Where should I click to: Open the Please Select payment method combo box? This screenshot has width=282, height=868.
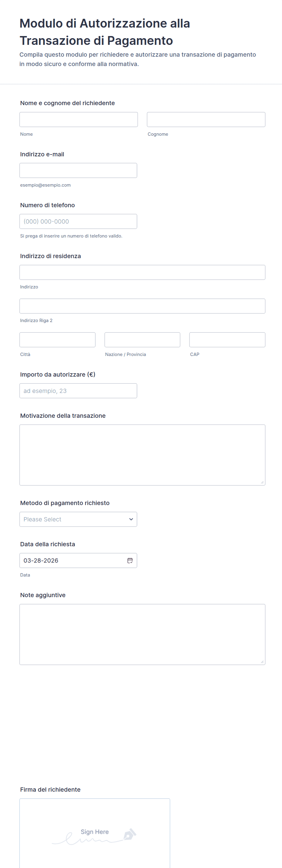[x=74, y=519]
